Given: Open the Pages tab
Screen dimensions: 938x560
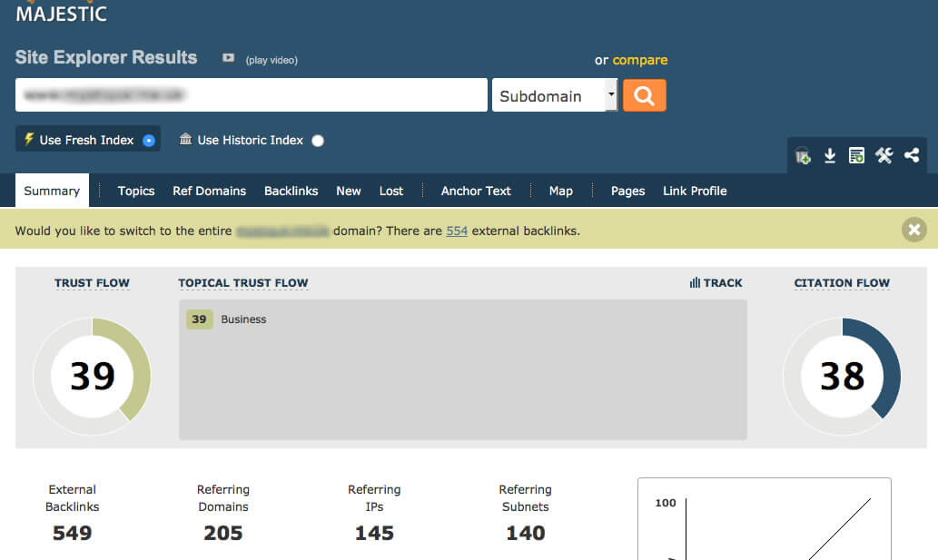Looking at the screenshot, I should (x=627, y=191).
